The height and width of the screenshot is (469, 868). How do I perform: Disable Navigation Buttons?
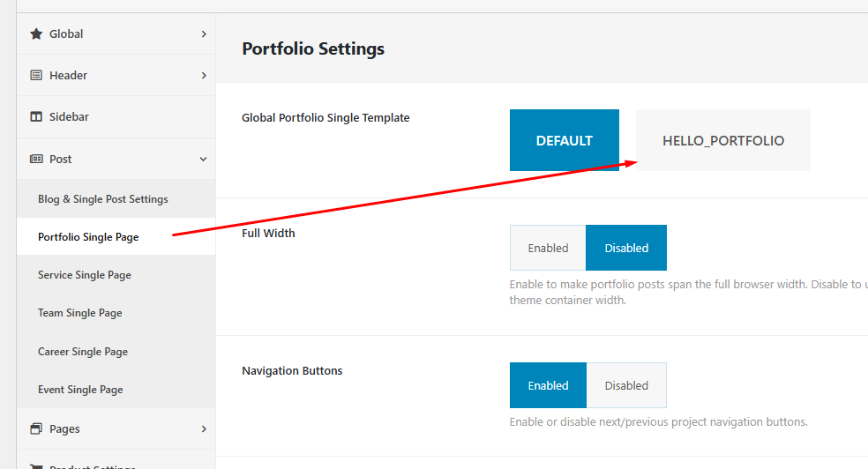(x=626, y=385)
